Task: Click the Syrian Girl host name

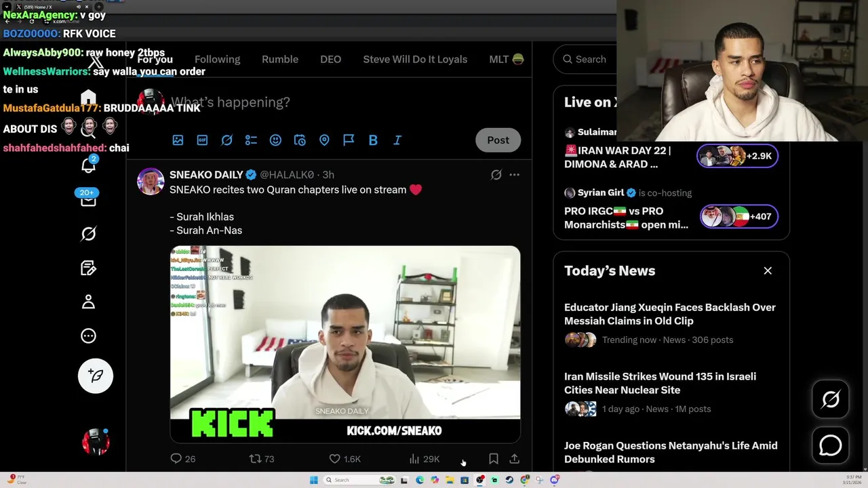Action: 601,192
